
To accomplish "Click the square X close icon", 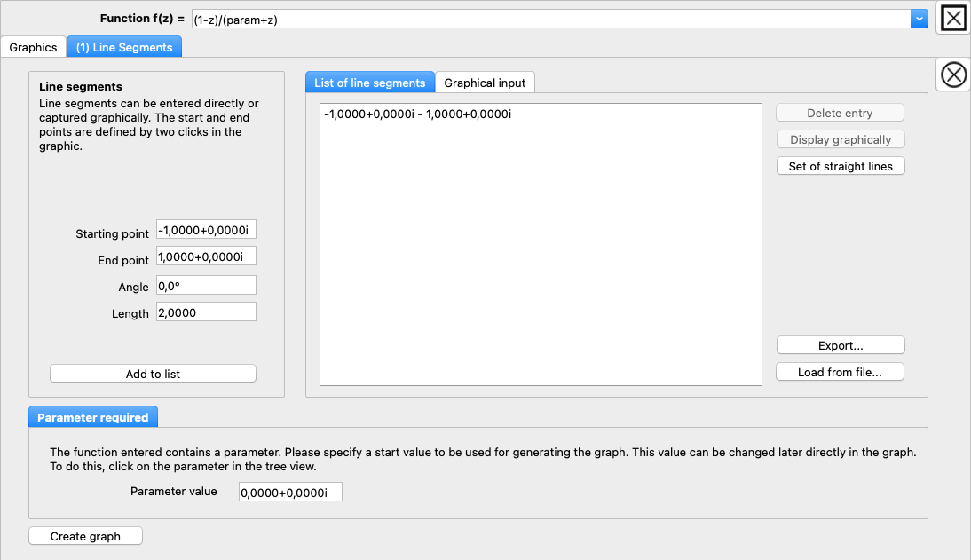I will pyautogui.click(x=953, y=19).
